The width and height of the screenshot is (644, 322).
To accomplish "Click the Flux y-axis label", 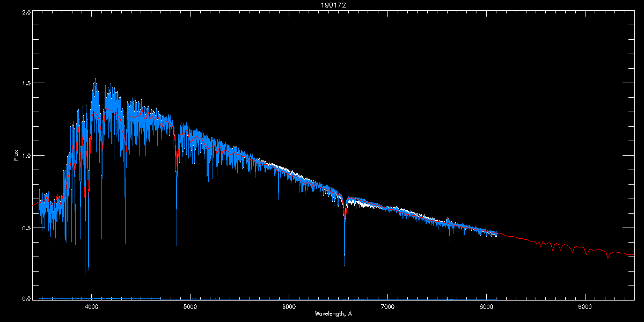I will pos(16,155).
